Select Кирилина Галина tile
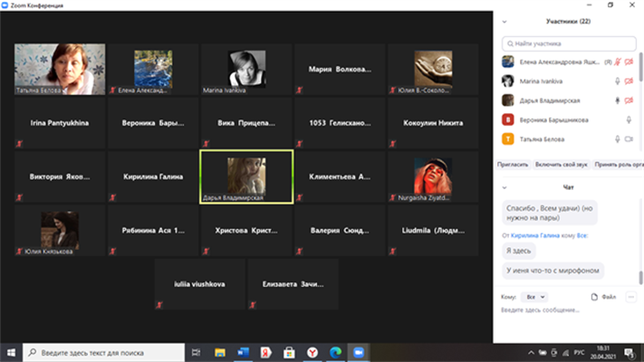This screenshot has height=362, width=644. tap(153, 176)
